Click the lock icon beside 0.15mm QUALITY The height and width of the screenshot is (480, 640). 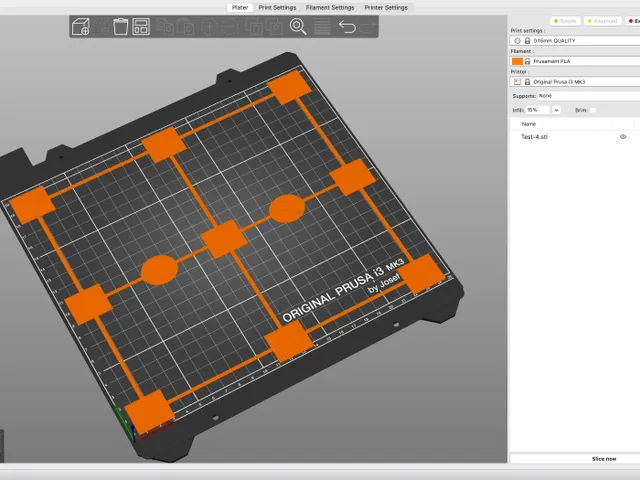(527, 41)
